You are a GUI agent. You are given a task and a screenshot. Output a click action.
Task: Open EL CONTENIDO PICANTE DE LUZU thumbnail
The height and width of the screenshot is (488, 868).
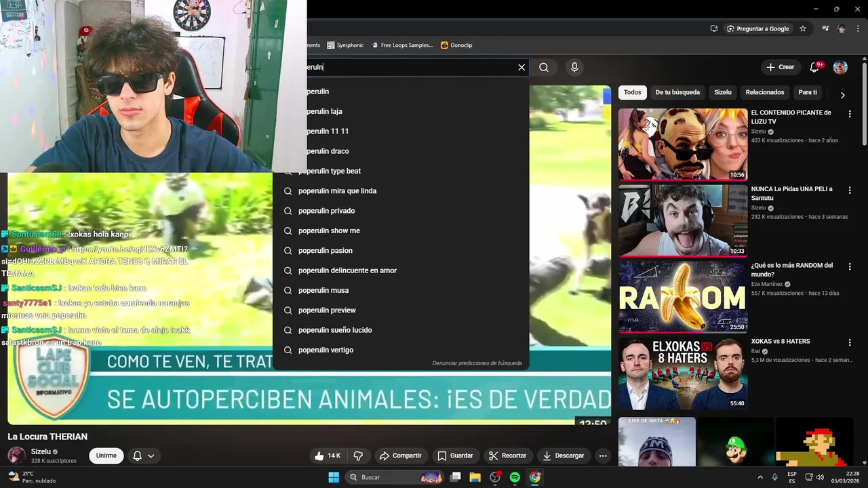tap(683, 144)
